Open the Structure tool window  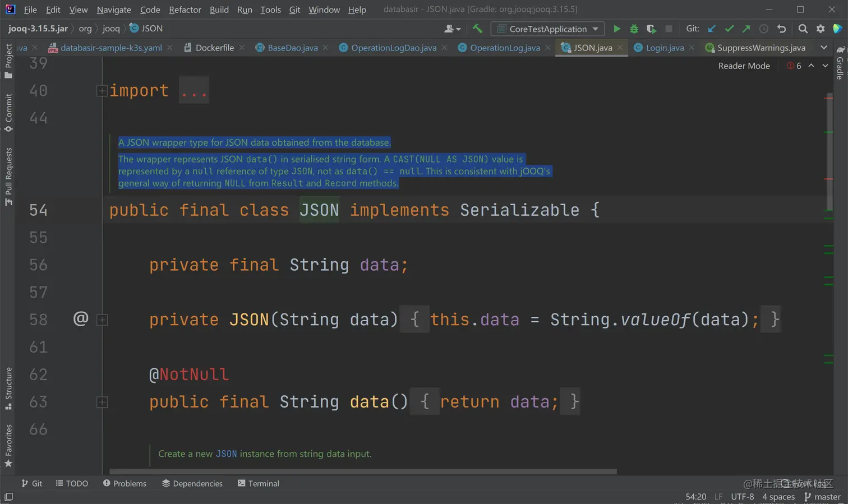point(8,389)
